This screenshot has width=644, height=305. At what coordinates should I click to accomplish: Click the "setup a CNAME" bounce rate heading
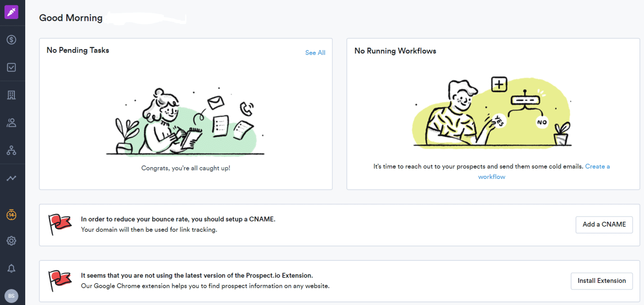(178, 219)
